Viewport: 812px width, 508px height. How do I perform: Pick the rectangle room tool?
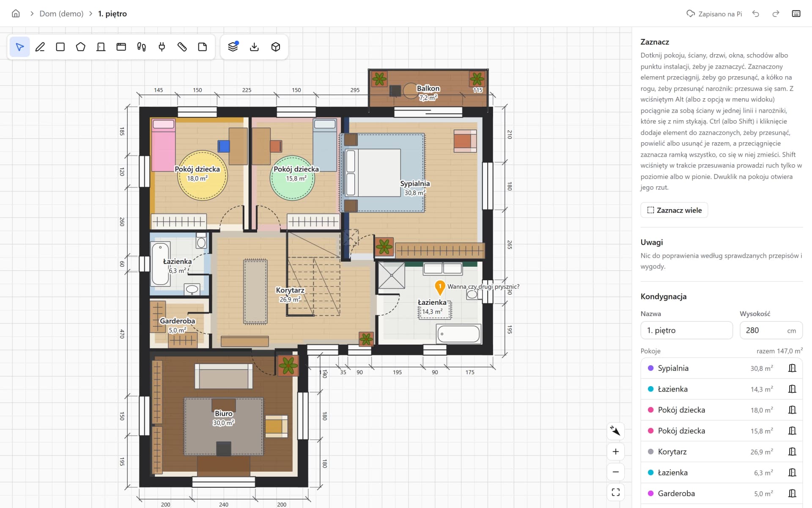(60, 47)
